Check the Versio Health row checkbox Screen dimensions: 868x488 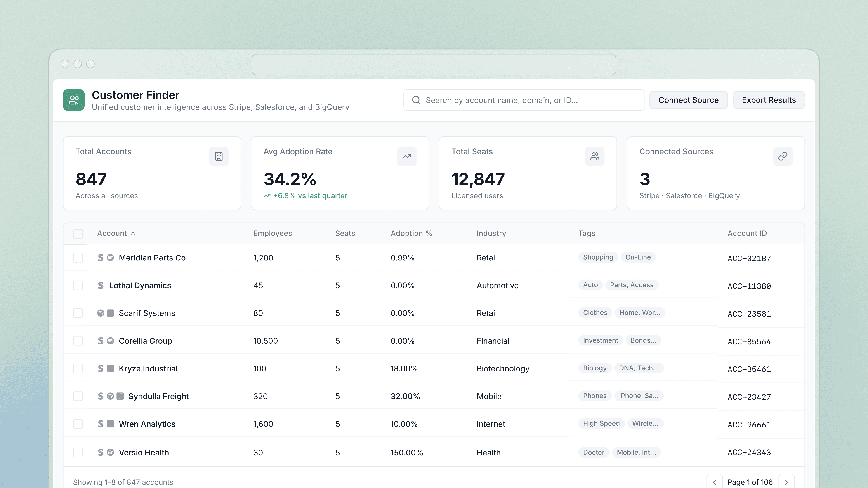[x=78, y=452]
